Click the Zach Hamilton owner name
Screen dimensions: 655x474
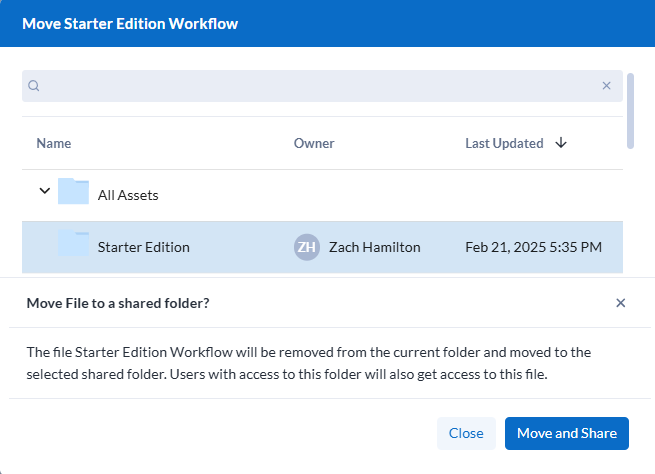(x=375, y=247)
